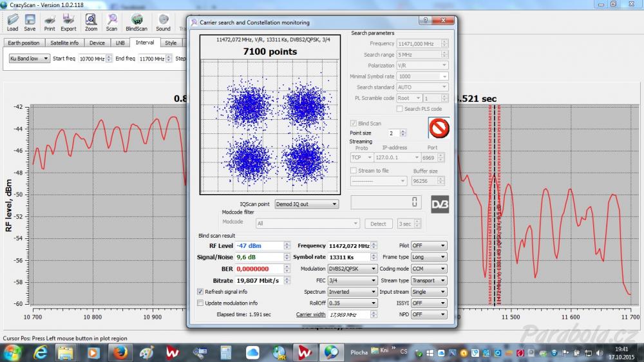Open the Stream type Transport dropdown
The width and height of the screenshot is (644, 362).
pyautogui.click(x=429, y=280)
